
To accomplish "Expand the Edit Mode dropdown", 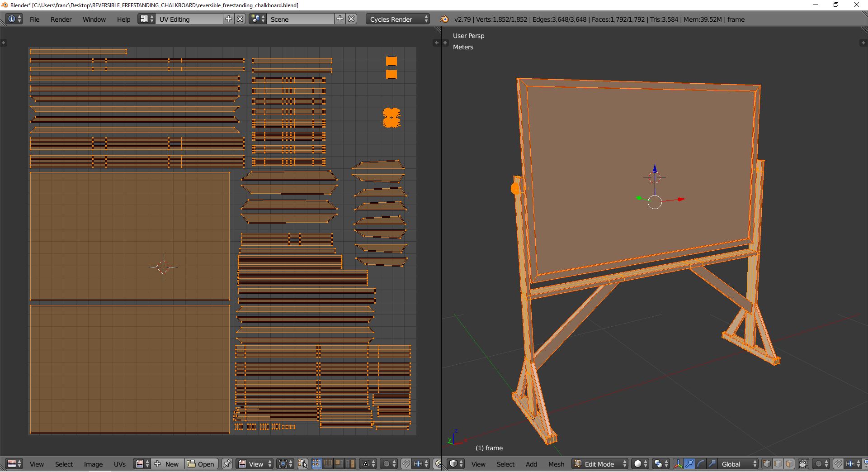I will (600, 464).
